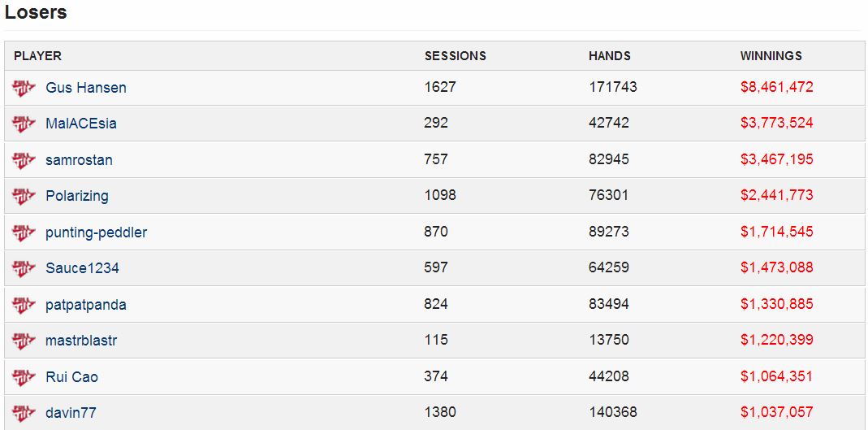Click the Full Tilt icon beside mastrblastr
This screenshot has width=868, height=430.
pos(24,341)
